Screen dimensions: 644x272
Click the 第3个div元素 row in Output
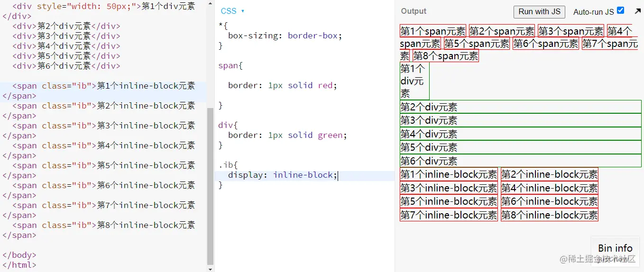520,120
